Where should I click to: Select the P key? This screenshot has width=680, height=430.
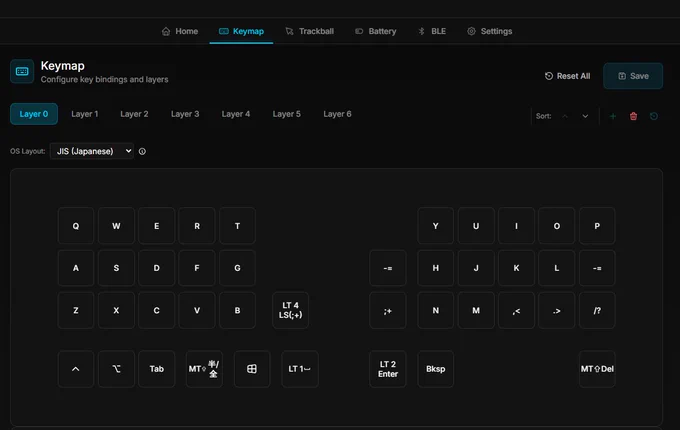[597, 226]
